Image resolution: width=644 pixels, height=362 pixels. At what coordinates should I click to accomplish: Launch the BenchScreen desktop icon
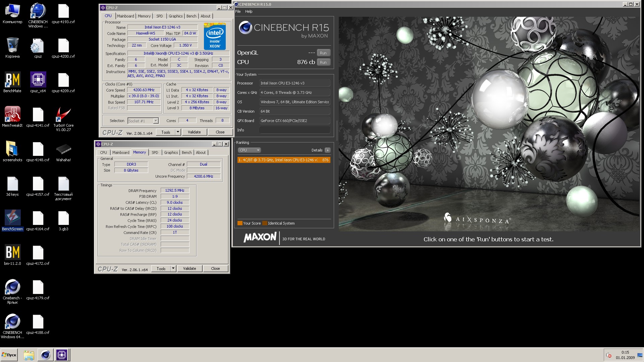(x=12, y=221)
